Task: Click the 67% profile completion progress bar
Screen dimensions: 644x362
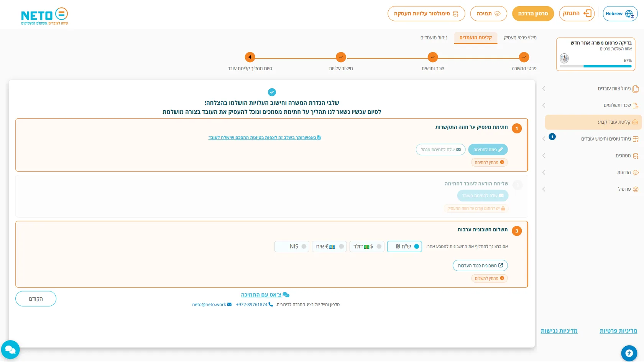Action: (596, 66)
